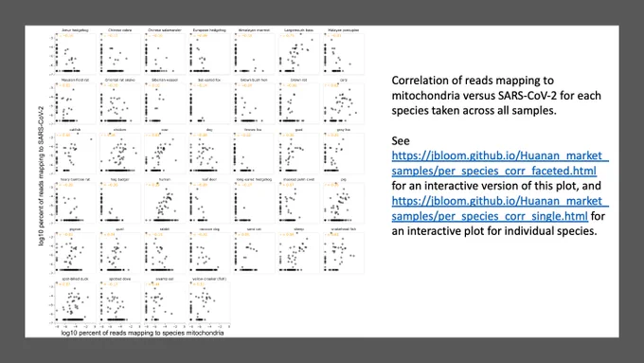The width and height of the screenshot is (644, 363).
Task: Select the sheep scatter panel
Action: click(299, 252)
